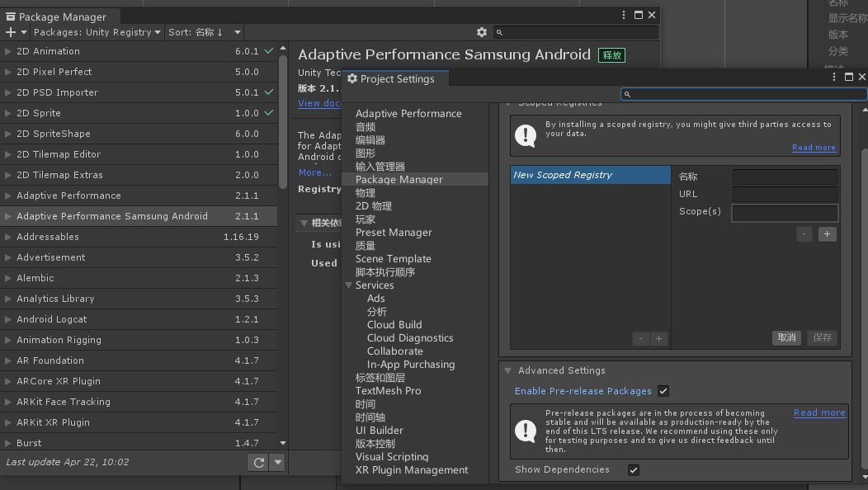Focus Package Manager search field
The image size is (868, 490).
tap(576, 33)
